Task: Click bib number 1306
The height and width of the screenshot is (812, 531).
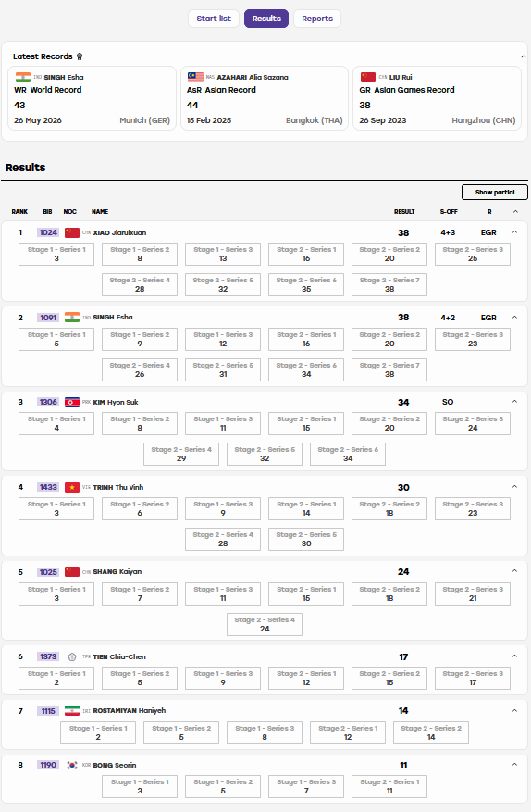Action: point(47,402)
